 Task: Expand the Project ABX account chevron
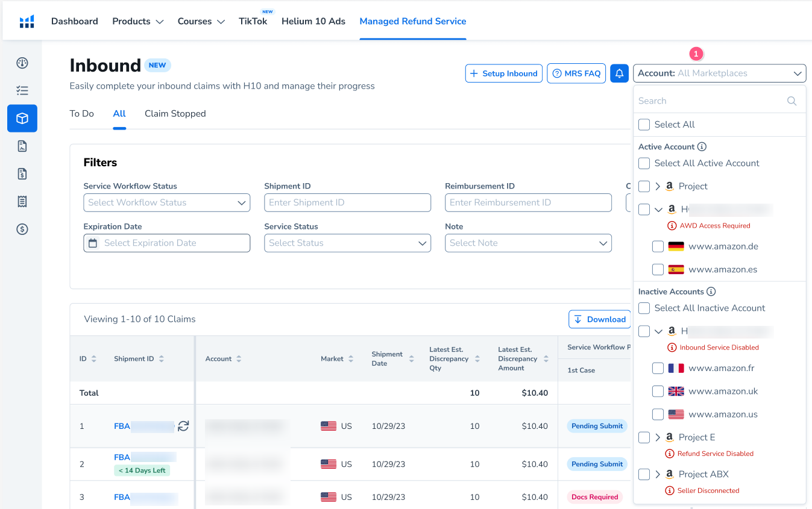point(658,475)
